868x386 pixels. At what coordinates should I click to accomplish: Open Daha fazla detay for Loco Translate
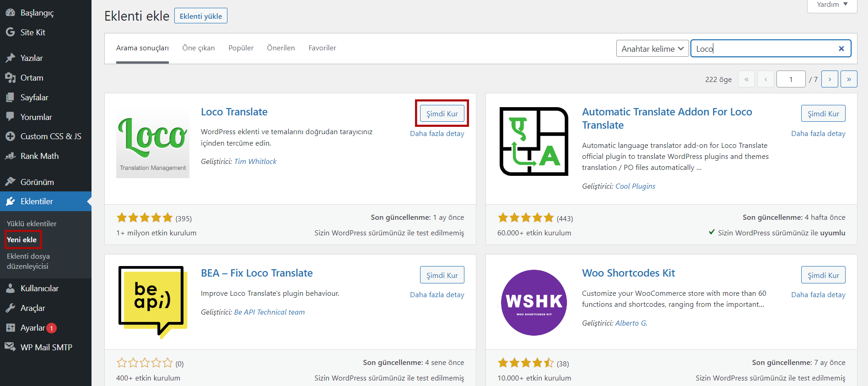pos(437,134)
